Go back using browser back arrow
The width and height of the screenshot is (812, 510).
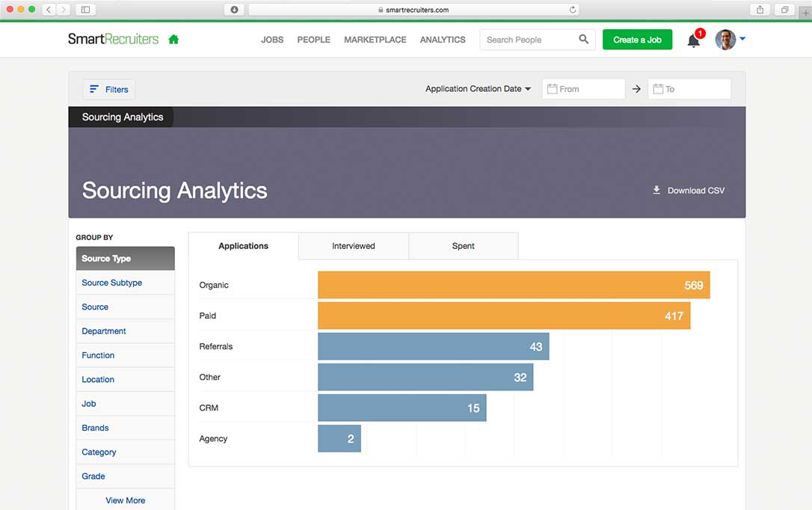49,10
